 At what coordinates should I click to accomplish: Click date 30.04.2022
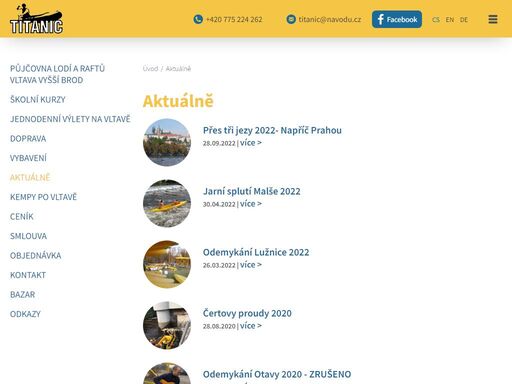click(219, 204)
